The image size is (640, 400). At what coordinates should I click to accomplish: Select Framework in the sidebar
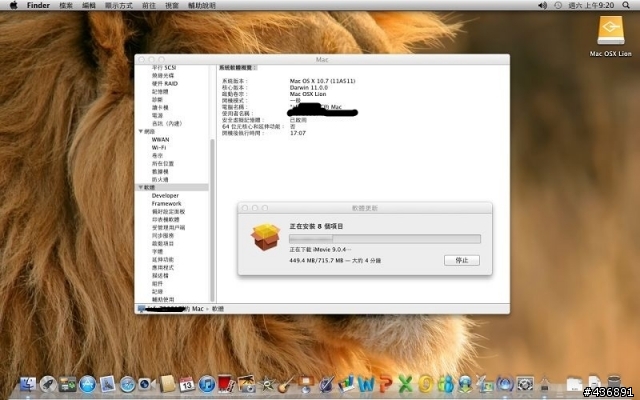point(167,203)
